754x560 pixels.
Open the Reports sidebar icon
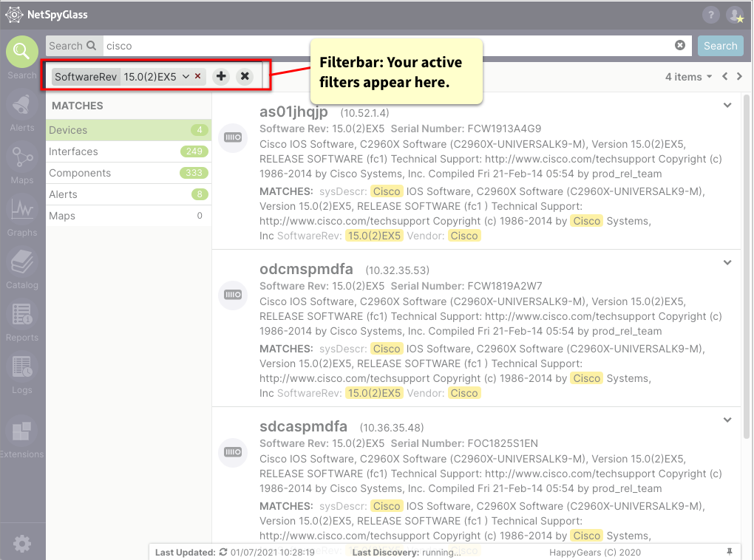pos(21,315)
